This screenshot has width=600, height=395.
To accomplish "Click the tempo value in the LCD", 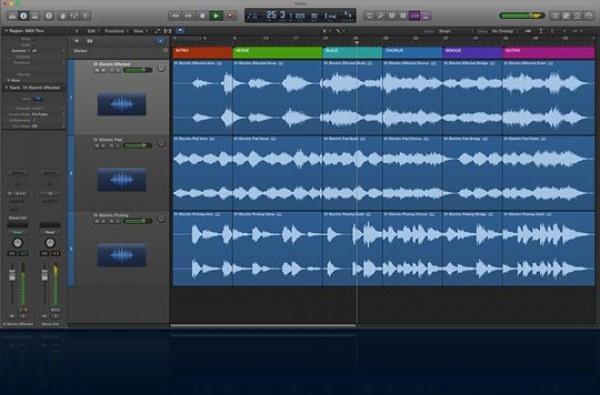I will (x=314, y=15).
